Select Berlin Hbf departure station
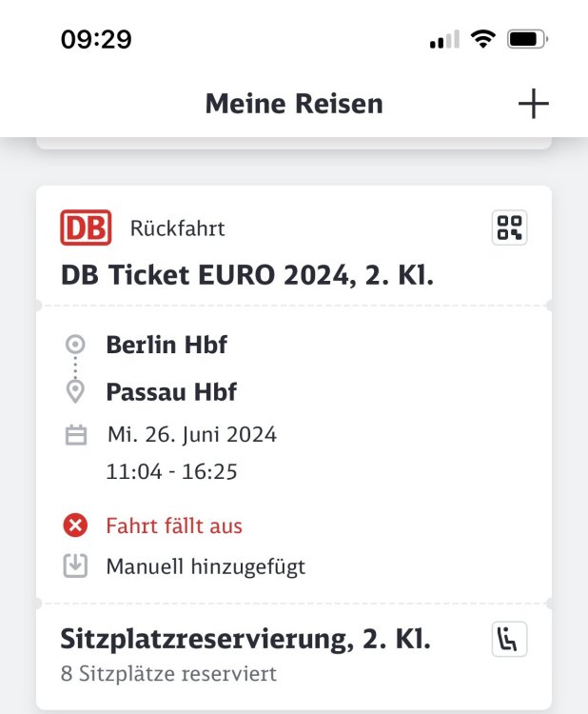588x714 pixels. (x=167, y=344)
